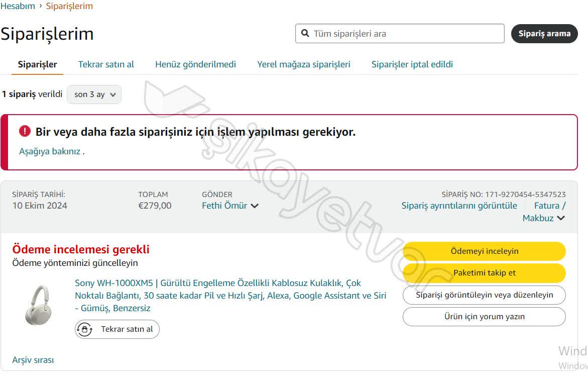The image size is (588, 375).
Task: Switch to the Tekrar satın al tab
Action: coord(105,64)
